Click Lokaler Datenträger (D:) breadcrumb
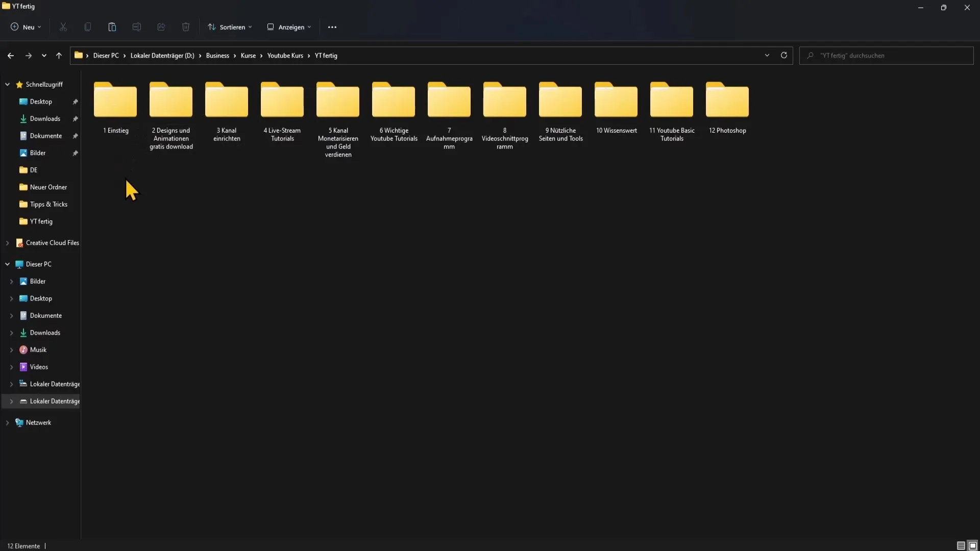This screenshot has width=980, height=551. click(x=162, y=56)
